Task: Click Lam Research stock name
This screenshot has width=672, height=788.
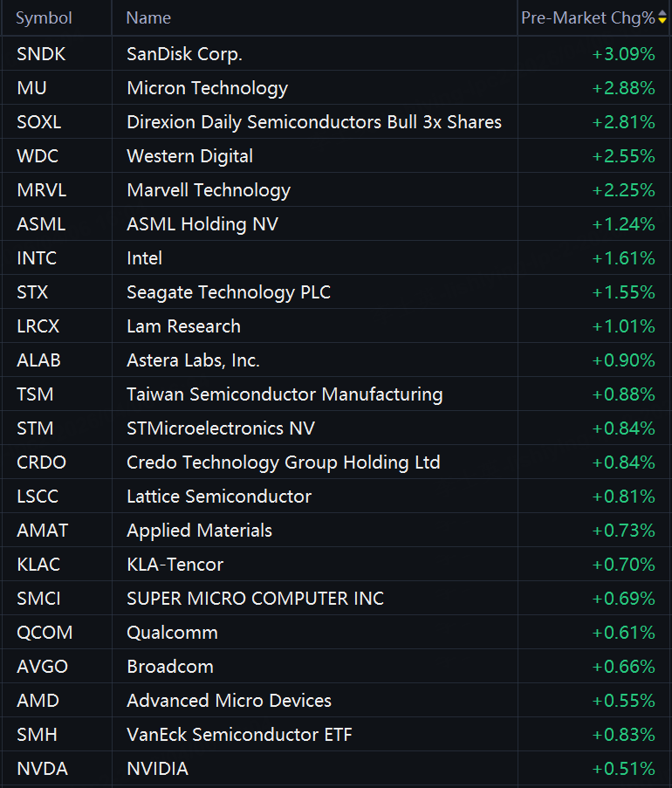Action: pos(183,326)
